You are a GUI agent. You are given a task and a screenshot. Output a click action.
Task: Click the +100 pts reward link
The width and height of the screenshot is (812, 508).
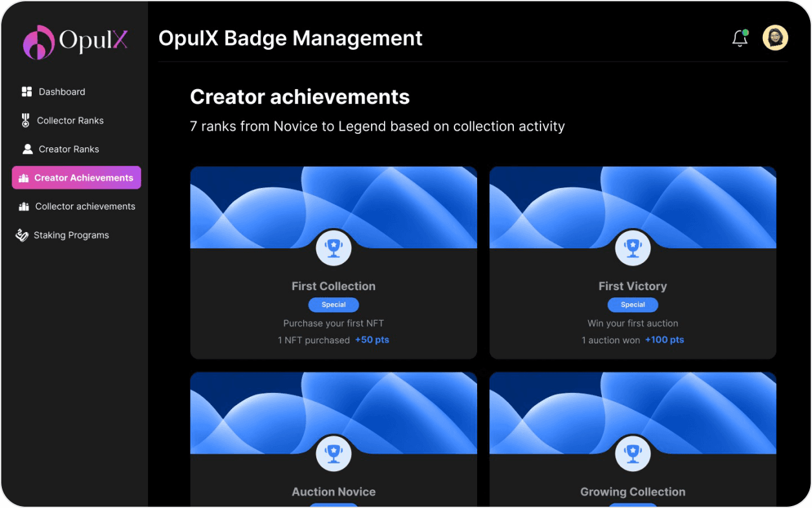click(x=665, y=340)
